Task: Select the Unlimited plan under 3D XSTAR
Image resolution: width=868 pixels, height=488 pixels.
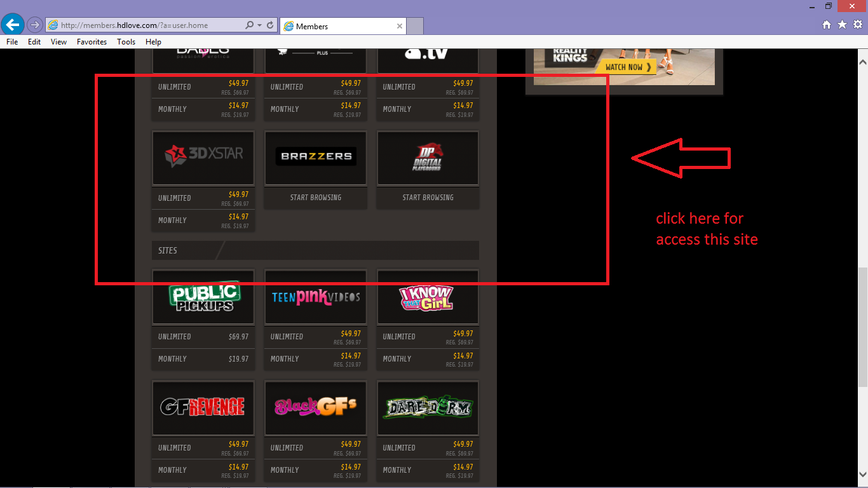Action: (203, 198)
